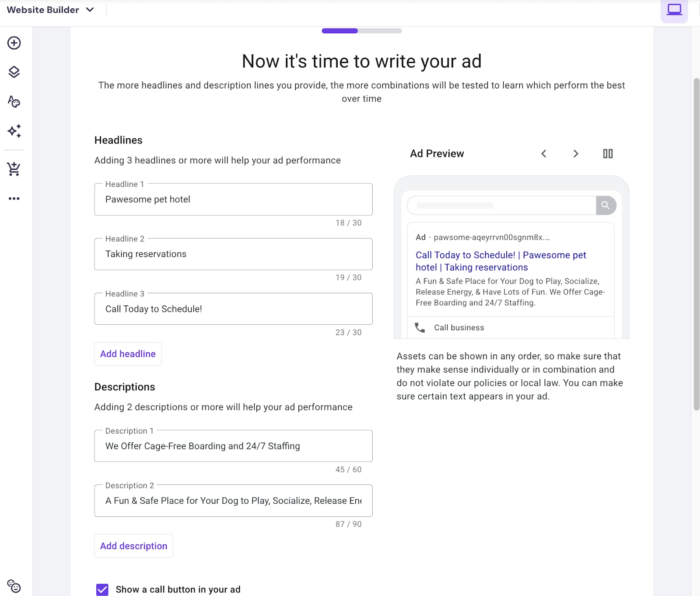This screenshot has width=700, height=596.
Task: Edit the Headline 1 text field
Action: [x=233, y=200]
